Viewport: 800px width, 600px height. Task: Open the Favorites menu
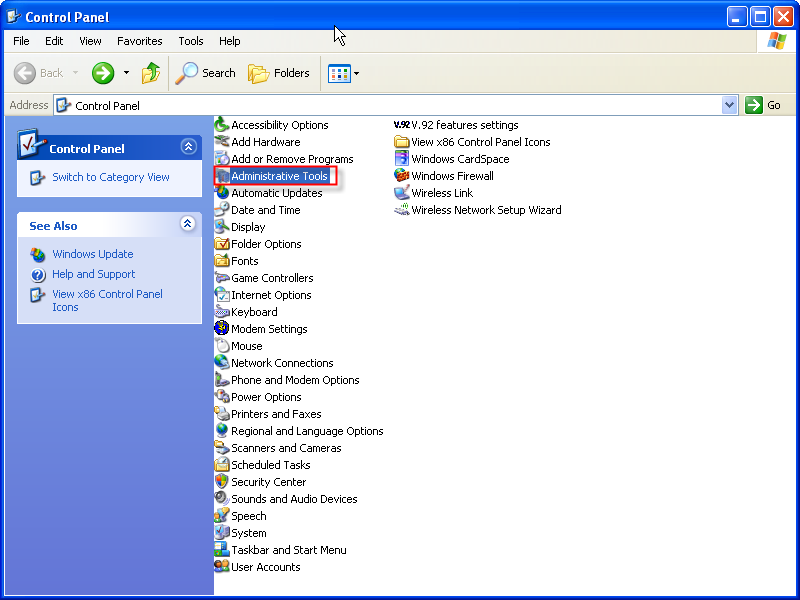point(139,41)
